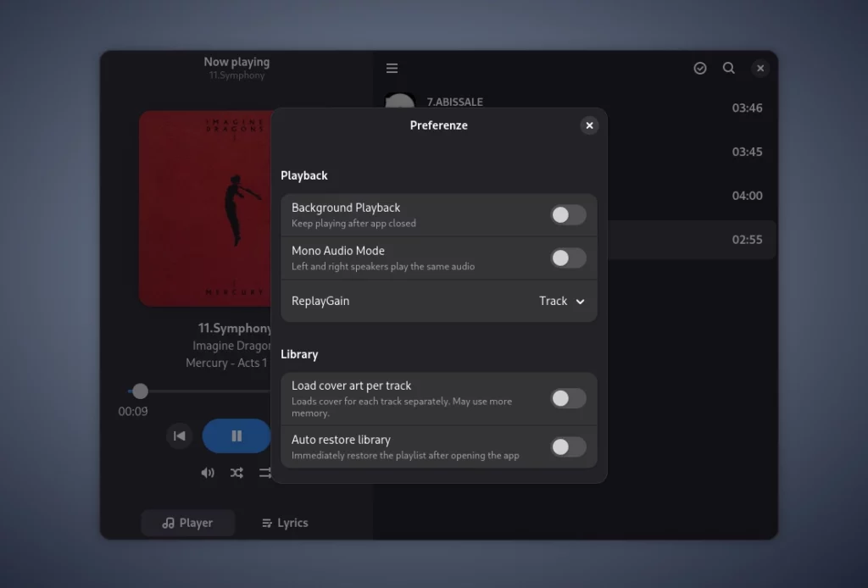The height and width of the screenshot is (588, 868).
Task: Toggle the shuffle icon
Action: click(x=237, y=473)
